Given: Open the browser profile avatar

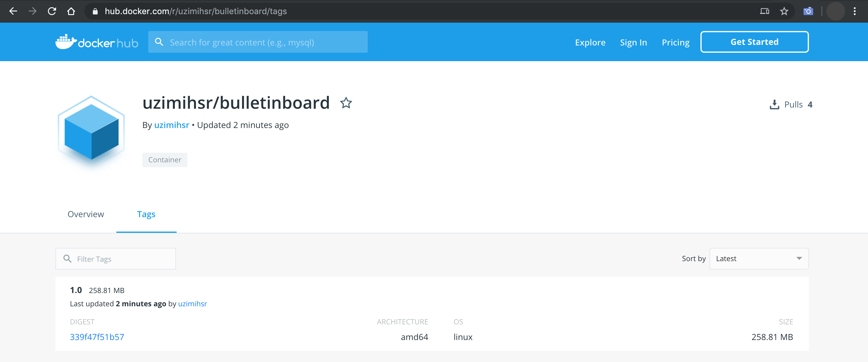Looking at the screenshot, I should (835, 11).
